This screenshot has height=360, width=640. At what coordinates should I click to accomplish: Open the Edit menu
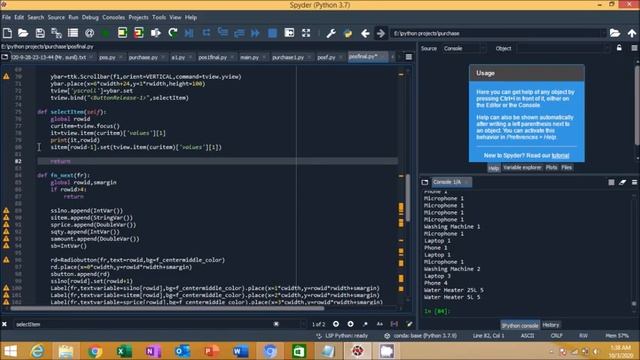tap(19, 18)
